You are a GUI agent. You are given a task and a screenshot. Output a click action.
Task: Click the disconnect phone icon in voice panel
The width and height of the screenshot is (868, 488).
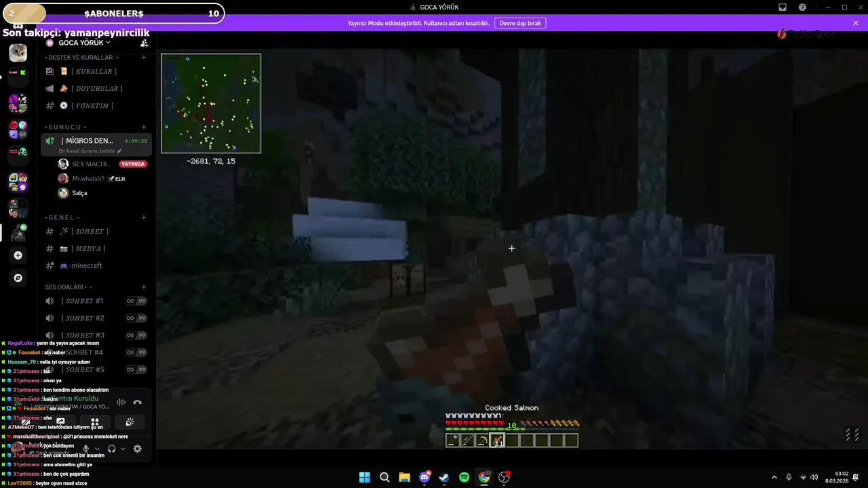tap(138, 402)
